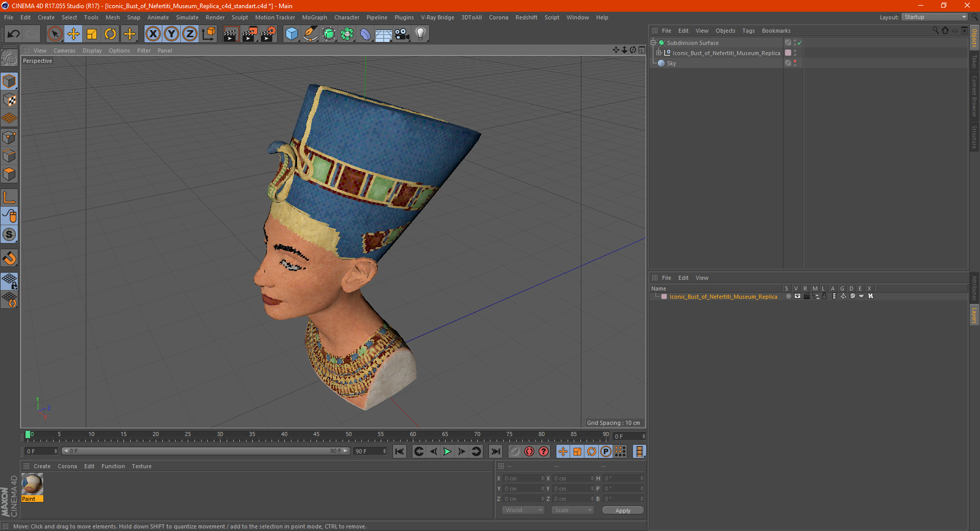The image size is (980, 531).
Task: Add a Light object
Action: (x=420, y=34)
